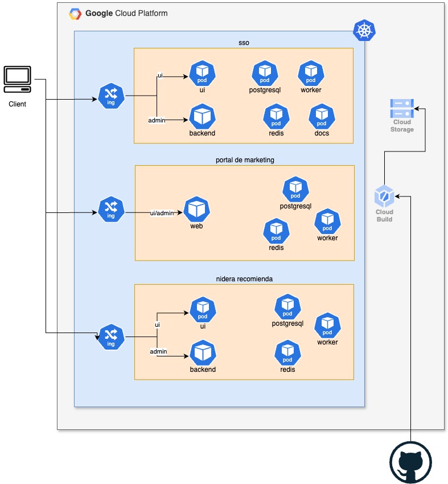Select the 'Cloud Build' label text
This screenshot has height=484, width=448.
click(x=384, y=215)
